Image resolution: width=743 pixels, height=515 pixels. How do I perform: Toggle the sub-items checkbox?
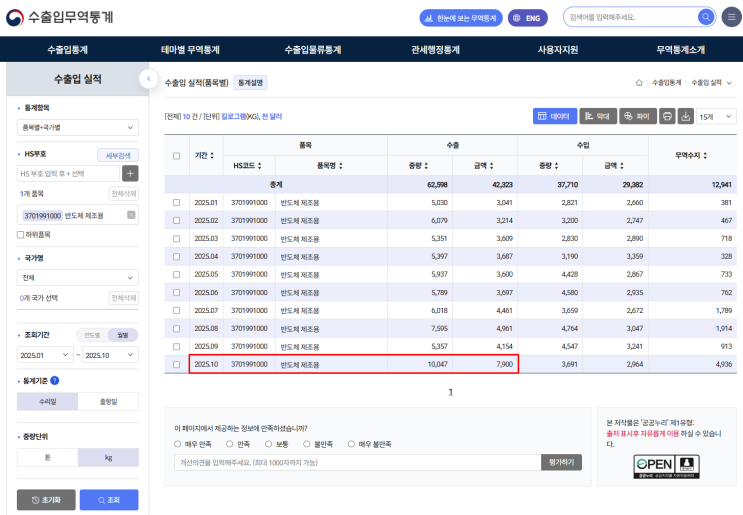point(20,235)
